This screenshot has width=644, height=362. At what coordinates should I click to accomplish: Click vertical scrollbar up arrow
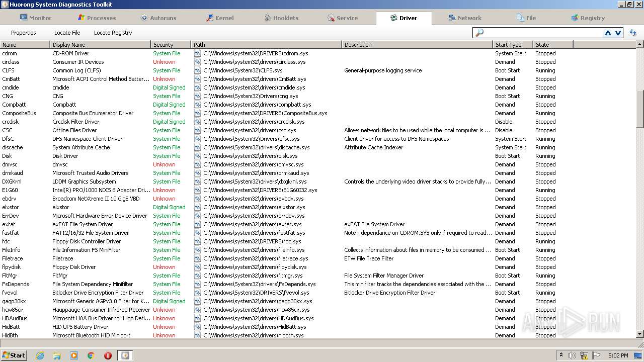640,45
